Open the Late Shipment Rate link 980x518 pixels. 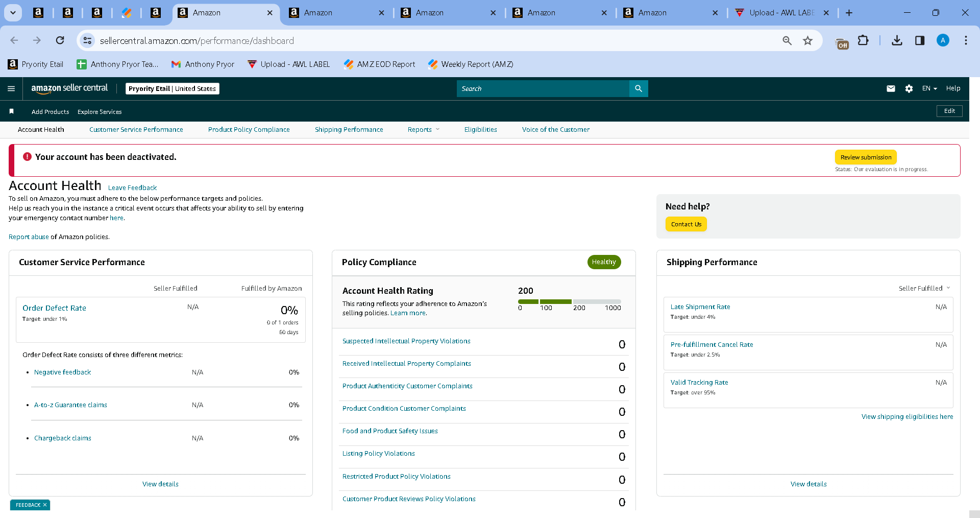[700, 307]
